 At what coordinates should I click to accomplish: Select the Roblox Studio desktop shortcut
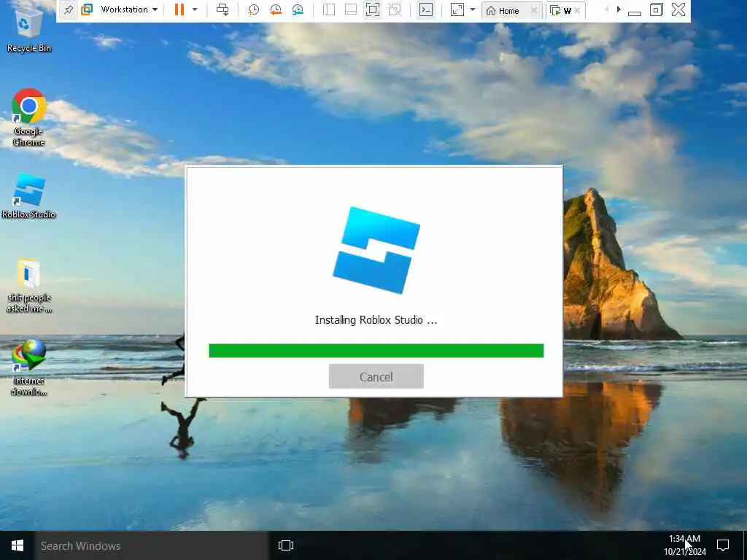(x=29, y=196)
